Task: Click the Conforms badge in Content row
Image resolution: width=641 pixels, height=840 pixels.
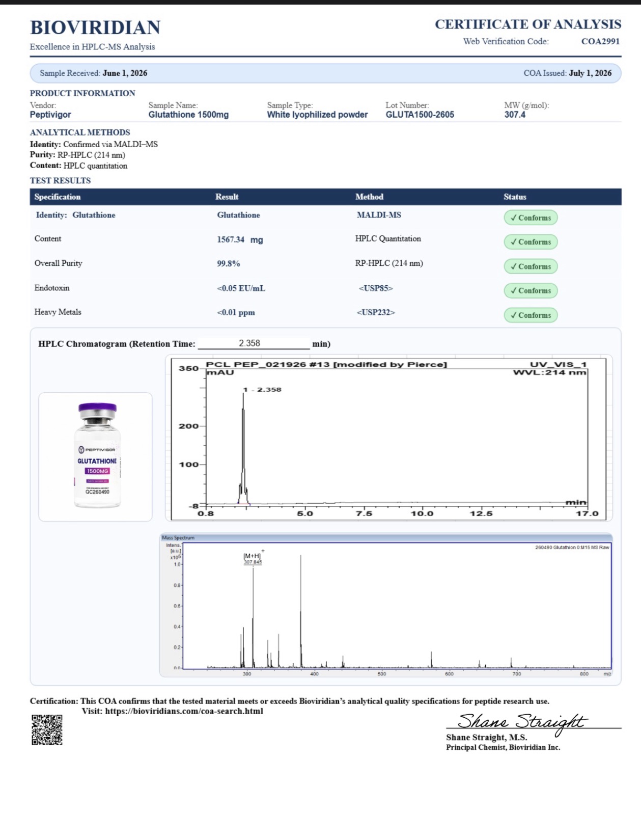Action: pos(531,242)
